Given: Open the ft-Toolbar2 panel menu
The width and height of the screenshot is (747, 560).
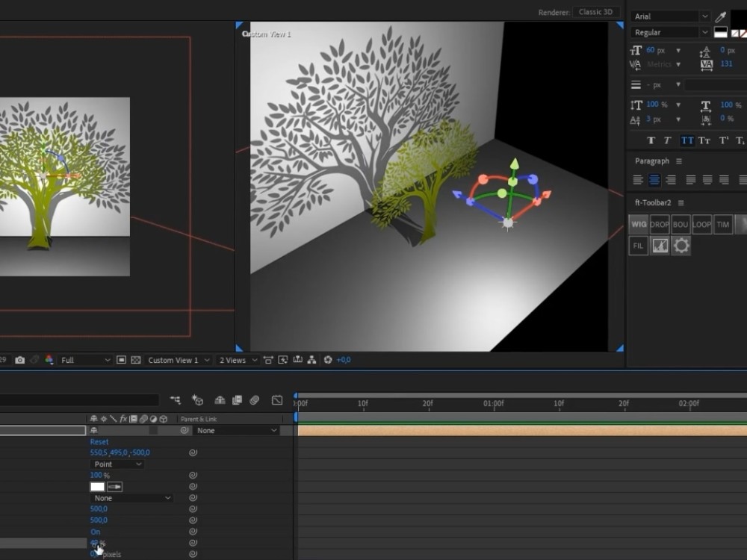Looking at the screenshot, I should pyautogui.click(x=681, y=203).
